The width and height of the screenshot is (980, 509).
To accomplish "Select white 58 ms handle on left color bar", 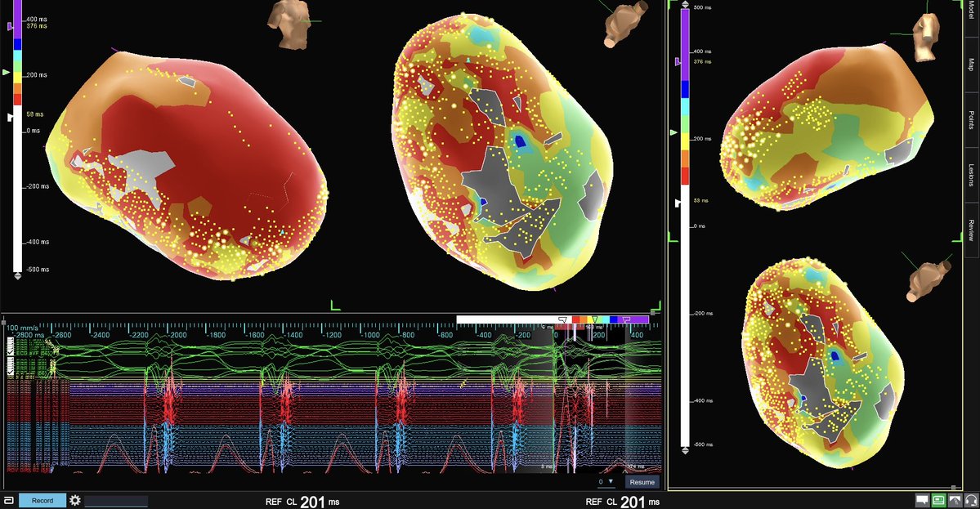I will pyautogui.click(x=10, y=117).
